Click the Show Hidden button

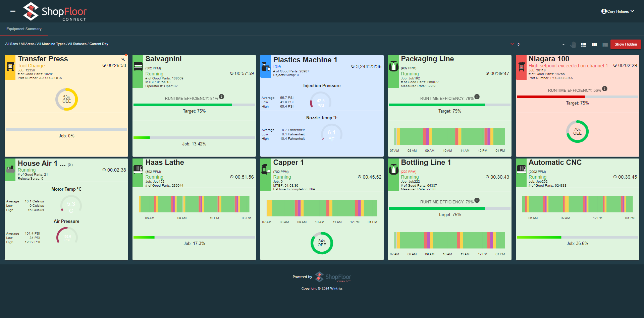click(x=626, y=44)
